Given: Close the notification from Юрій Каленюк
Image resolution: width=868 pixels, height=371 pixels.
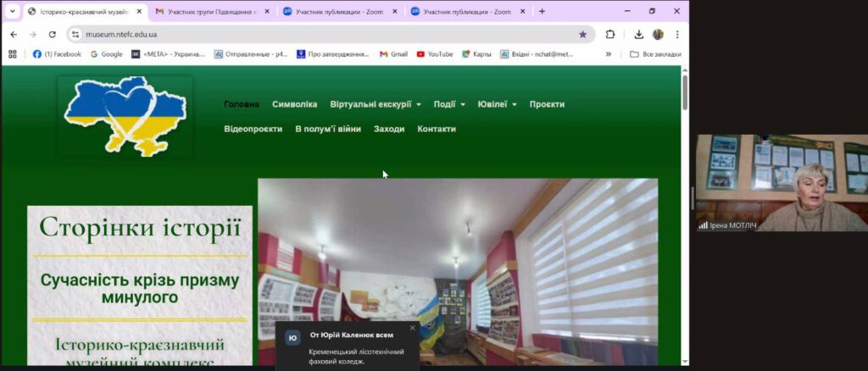Looking at the screenshot, I should coord(413,328).
